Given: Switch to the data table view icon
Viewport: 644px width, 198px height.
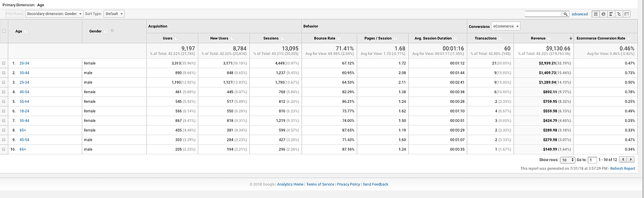Looking at the screenshot, I should coord(595,14).
